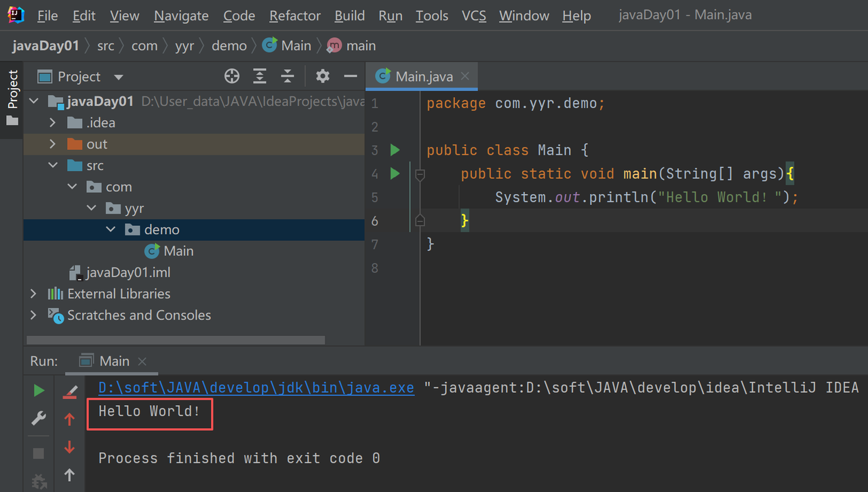Open the Tools menu
This screenshot has height=492, width=868.
(432, 16)
